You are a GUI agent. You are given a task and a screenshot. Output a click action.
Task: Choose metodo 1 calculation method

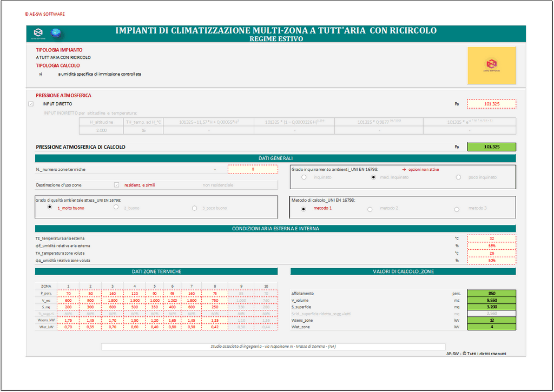304,209
